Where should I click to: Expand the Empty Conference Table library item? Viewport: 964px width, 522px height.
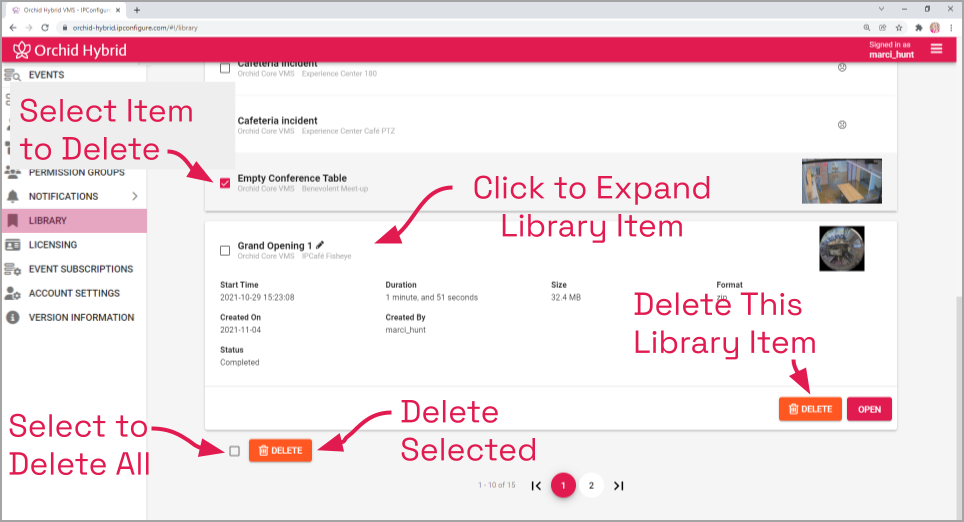click(550, 183)
